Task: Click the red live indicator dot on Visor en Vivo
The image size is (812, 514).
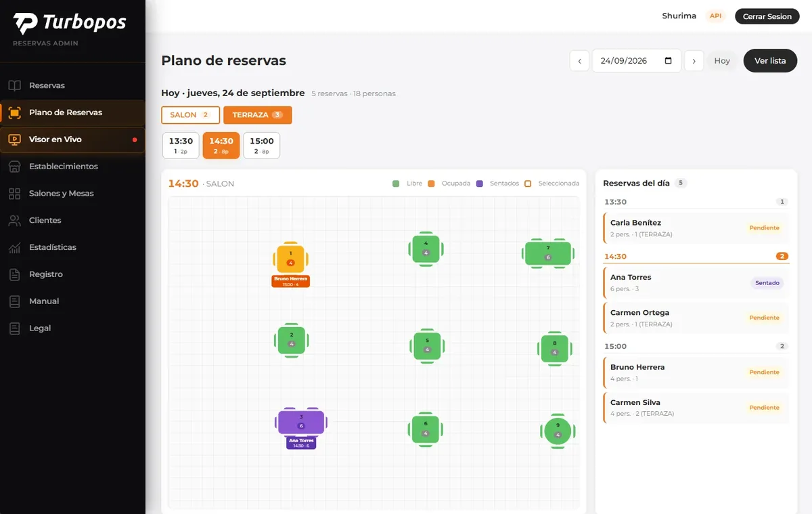Action: pos(135,140)
